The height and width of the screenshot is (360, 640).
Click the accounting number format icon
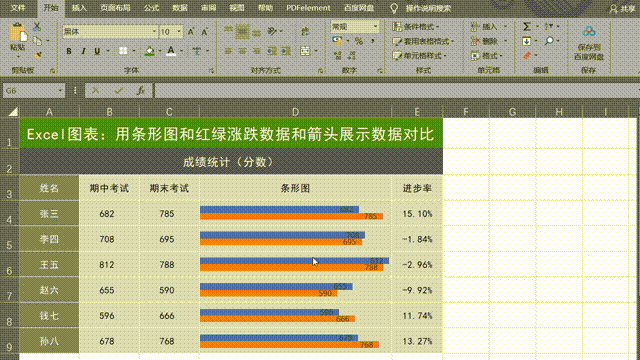click(x=337, y=40)
